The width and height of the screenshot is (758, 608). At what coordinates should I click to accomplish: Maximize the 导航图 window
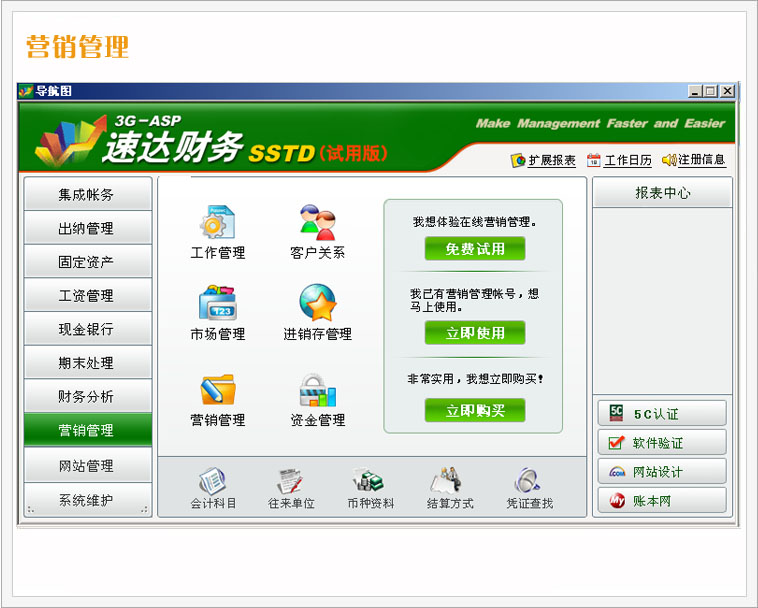coord(710,91)
